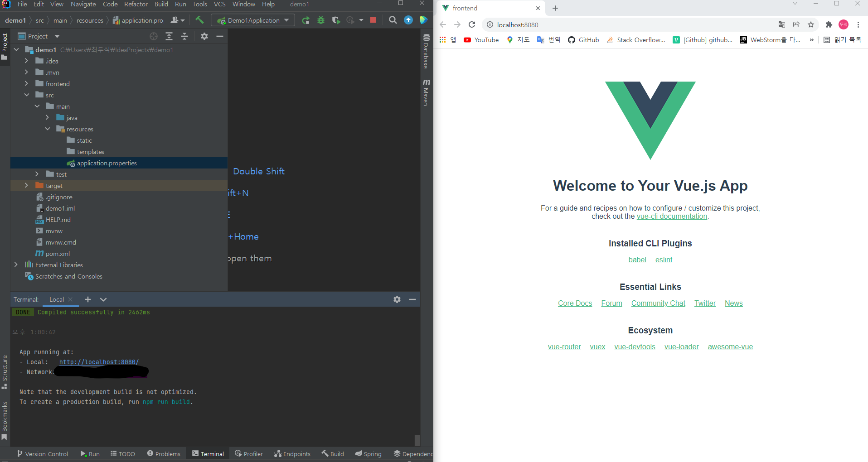The height and width of the screenshot is (462, 868).
Task: Open GitHub bookmark in Chrome
Action: (583, 40)
